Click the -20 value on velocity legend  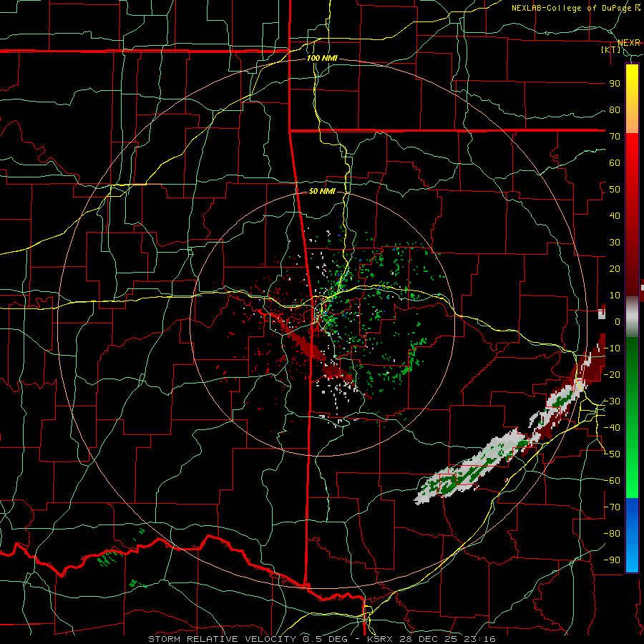coord(612,375)
